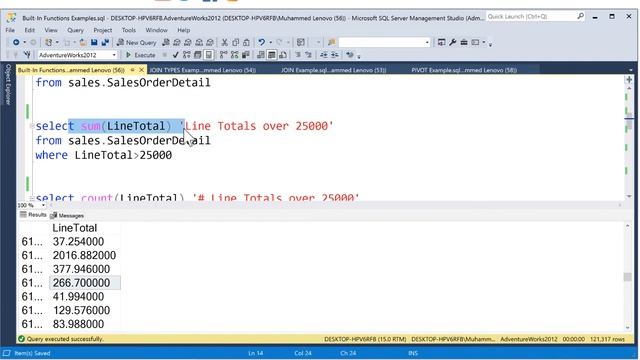Switch output to Results to File
The height and width of the screenshot is (360, 640).
[283, 55]
